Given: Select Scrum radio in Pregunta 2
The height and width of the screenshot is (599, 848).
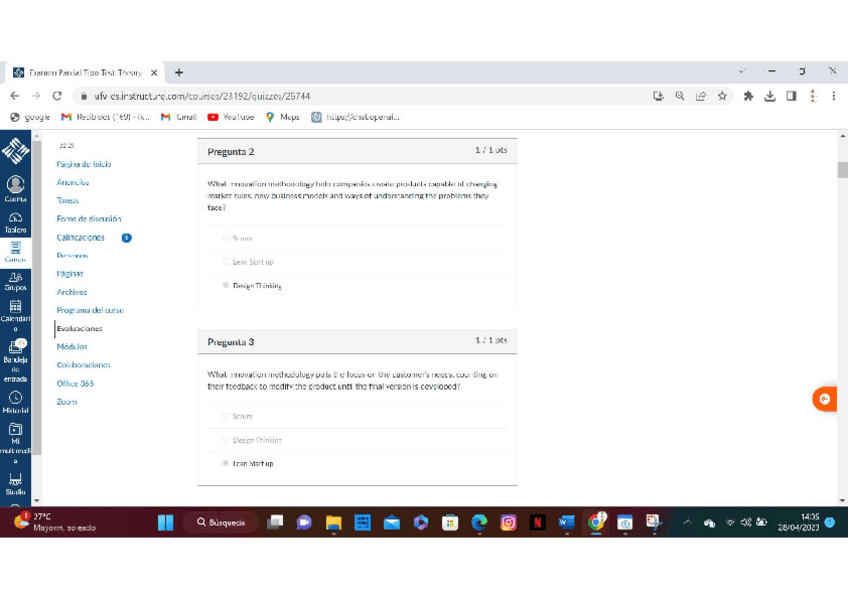Looking at the screenshot, I should (226, 238).
